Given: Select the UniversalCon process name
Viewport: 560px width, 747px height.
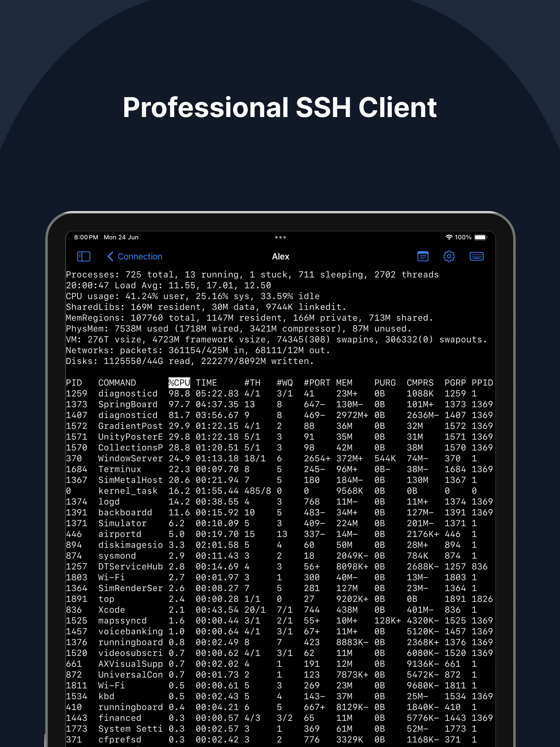Looking at the screenshot, I should (x=131, y=674).
